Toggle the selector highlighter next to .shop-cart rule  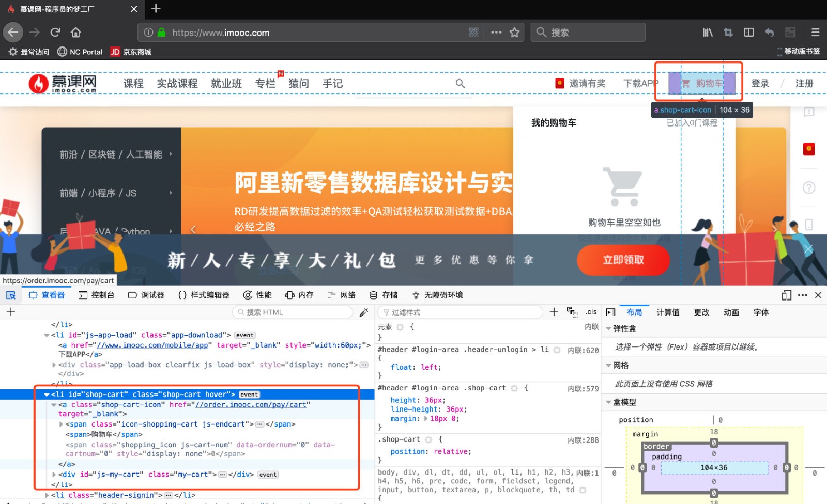428,439
